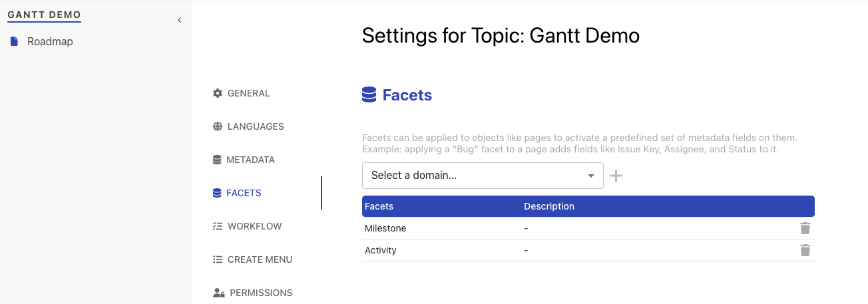Delete the Activity facet with trash icon

(805, 250)
